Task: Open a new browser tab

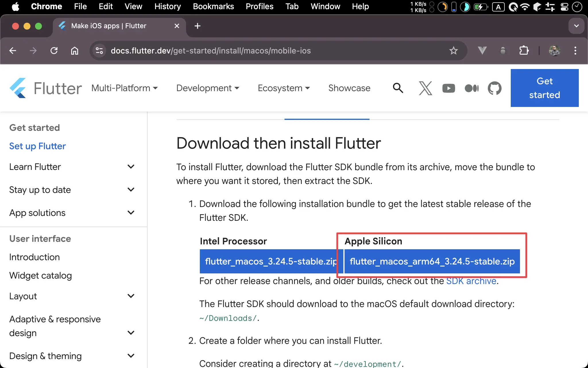Action: click(198, 26)
